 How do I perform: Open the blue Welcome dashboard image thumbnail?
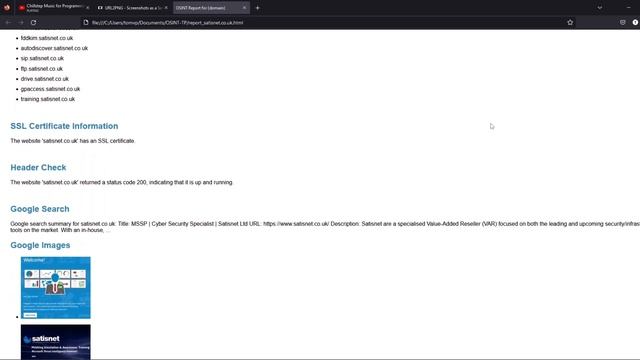tap(56, 287)
